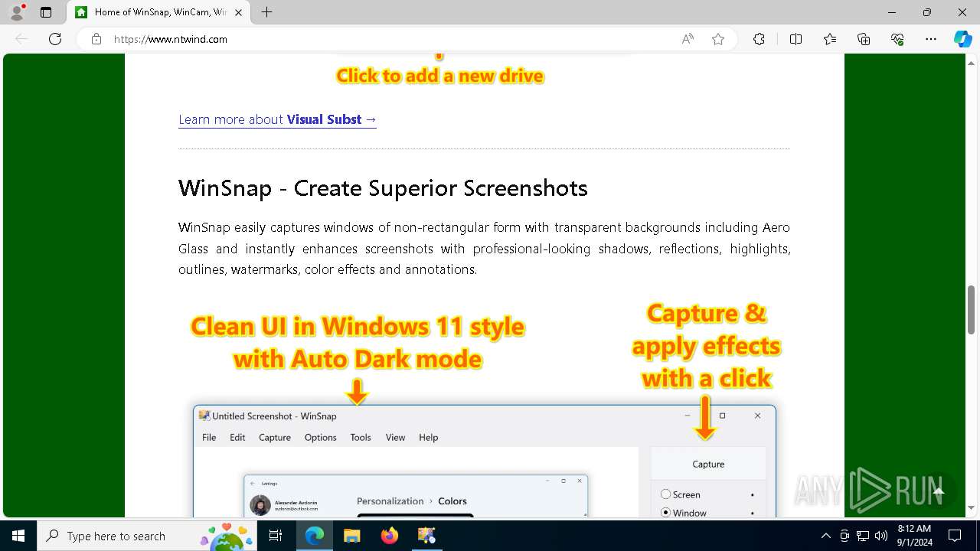This screenshot has height=551, width=980.
Task: Open Help menu in WinSnap screenshot
Action: coord(429,438)
